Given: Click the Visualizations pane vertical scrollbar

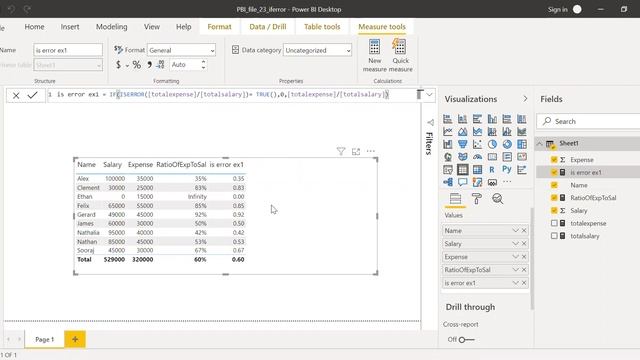Looking at the screenshot, I should point(532,258).
